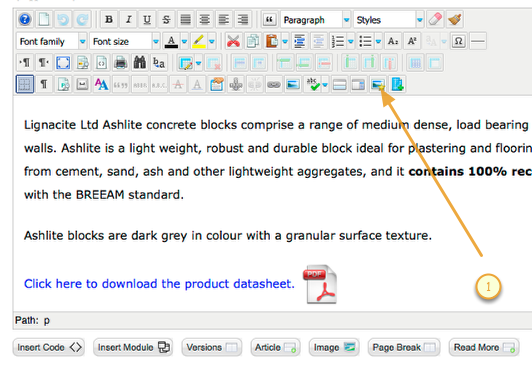This screenshot has width=532, height=368.
Task: Open the Styles dropdown
Action: tap(388, 20)
